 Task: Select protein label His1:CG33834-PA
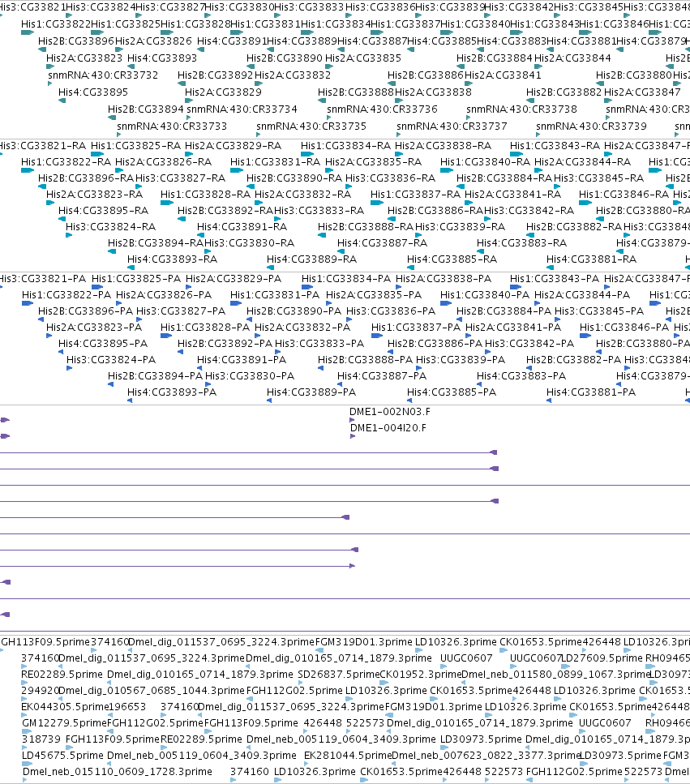click(346, 279)
